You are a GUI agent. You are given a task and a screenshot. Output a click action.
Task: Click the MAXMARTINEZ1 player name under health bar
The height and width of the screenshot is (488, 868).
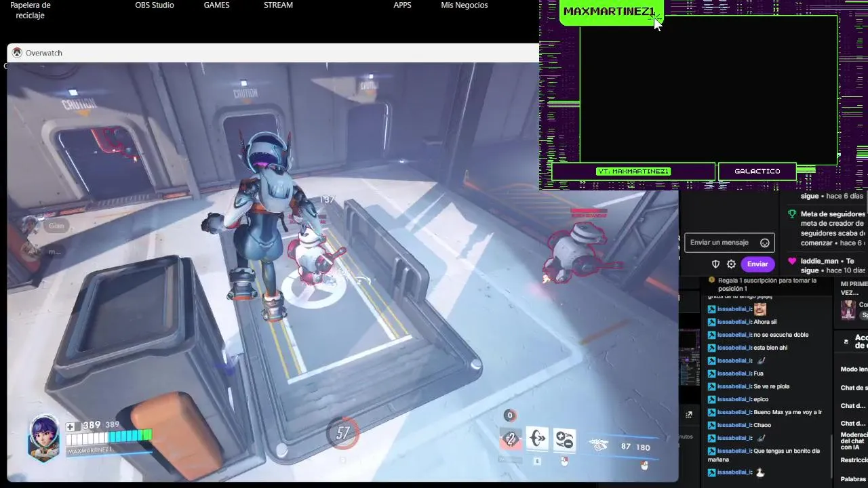90,450
